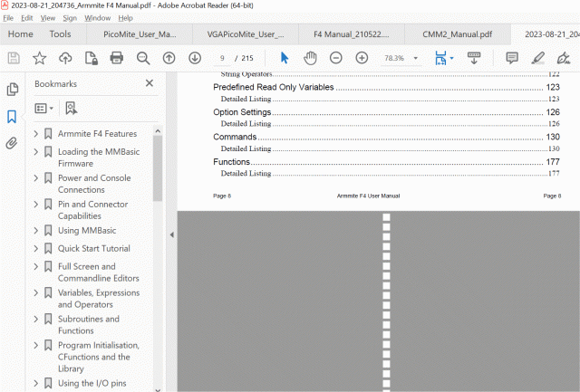580x392 pixels.
Task: Open the View menu
Action: point(48,17)
